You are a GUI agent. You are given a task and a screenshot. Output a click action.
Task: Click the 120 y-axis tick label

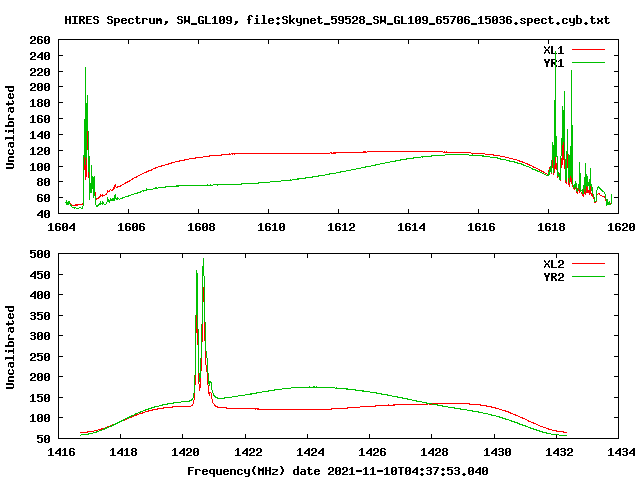[x=40, y=151]
